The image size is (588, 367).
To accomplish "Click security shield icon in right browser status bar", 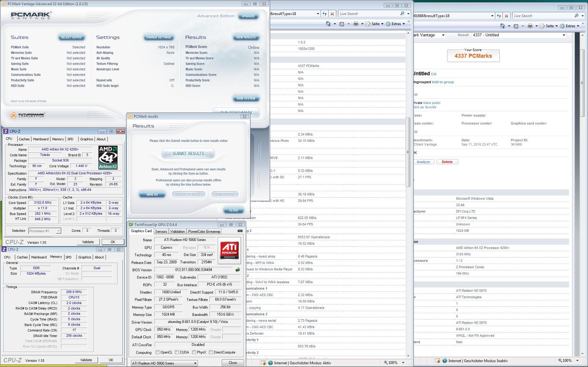I will 438,361.
